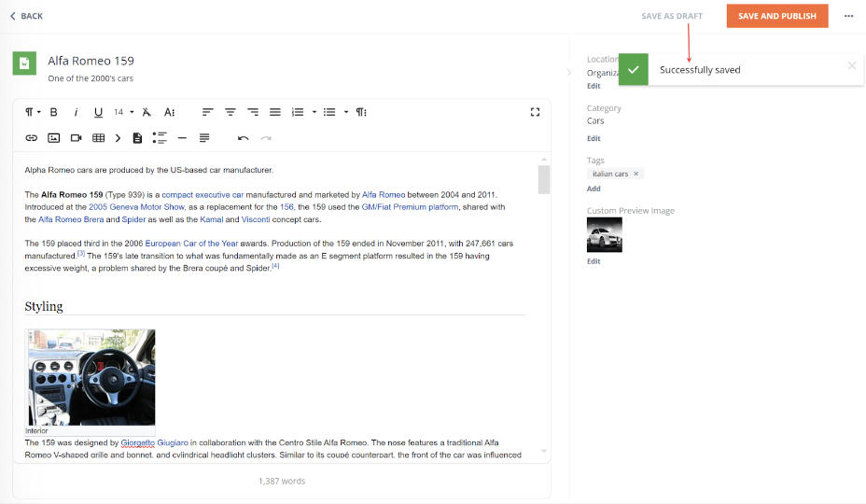The height and width of the screenshot is (504, 866).
Task: Open paragraph format dropdown
Action: pyautogui.click(x=33, y=112)
